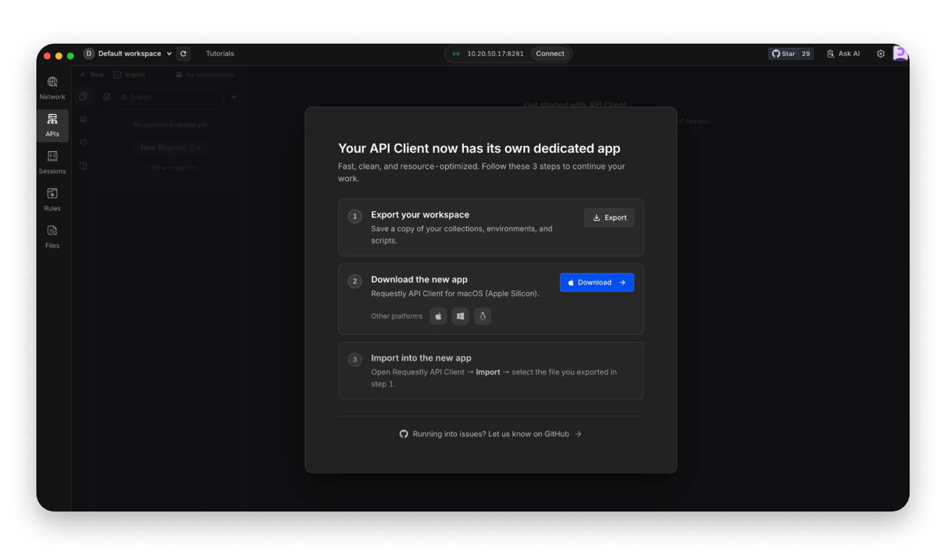Click the '+ New collection' link
This screenshot has height=560, width=946.
pos(170,168)
